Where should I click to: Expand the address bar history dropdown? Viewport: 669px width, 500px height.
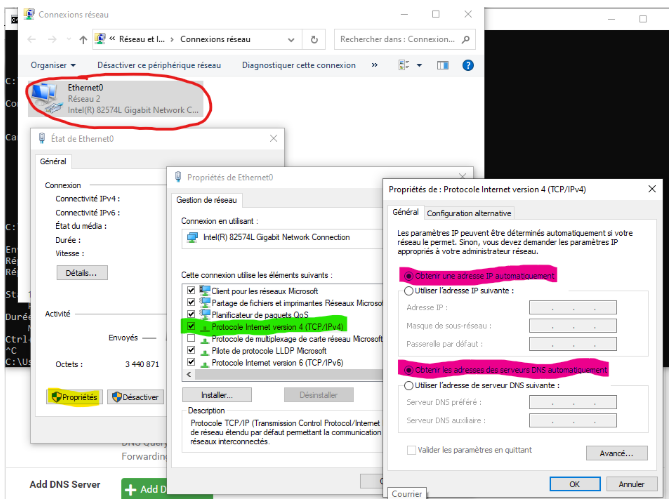click(291, 40)
